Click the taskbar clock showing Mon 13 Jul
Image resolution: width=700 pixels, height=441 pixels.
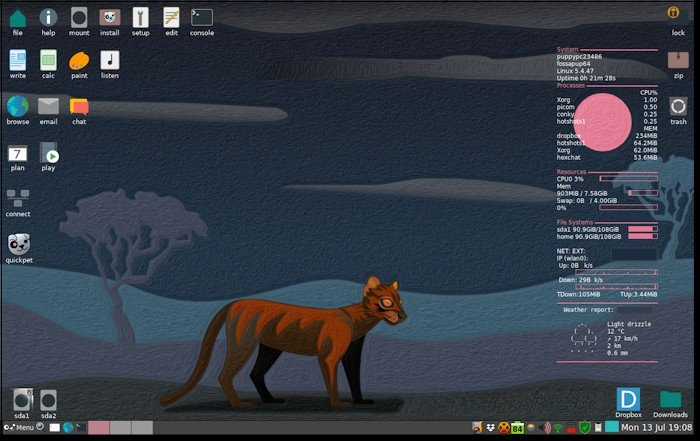point(658,428)
